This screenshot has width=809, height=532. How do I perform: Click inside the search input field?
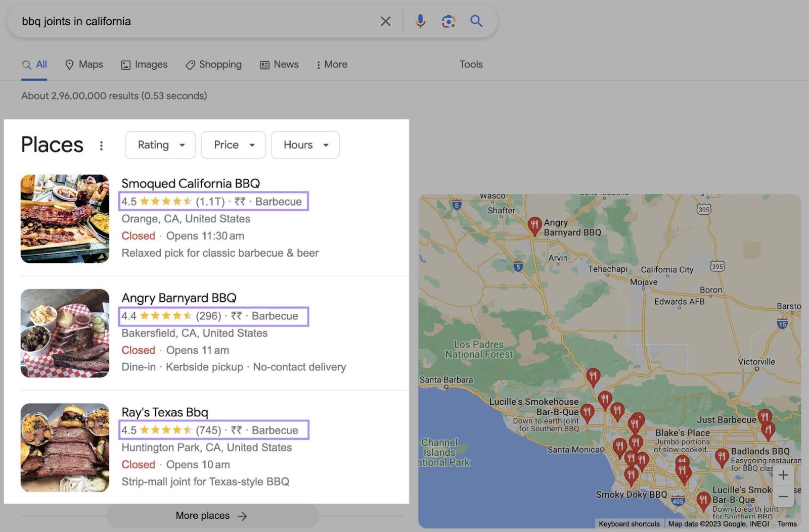[x=152, y=21]
